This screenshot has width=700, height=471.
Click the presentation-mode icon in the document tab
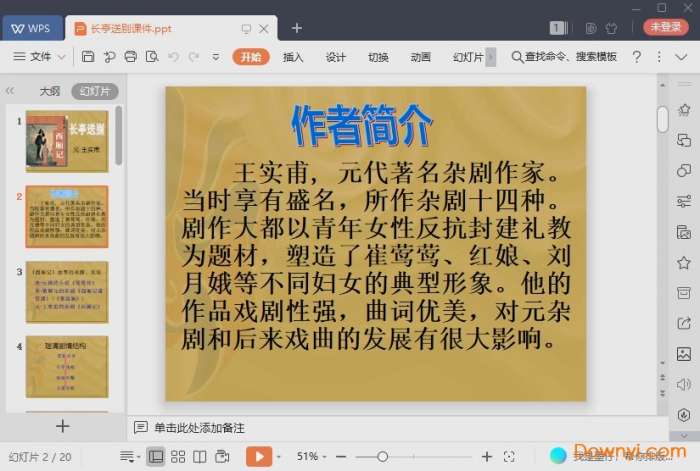[246, 29]
